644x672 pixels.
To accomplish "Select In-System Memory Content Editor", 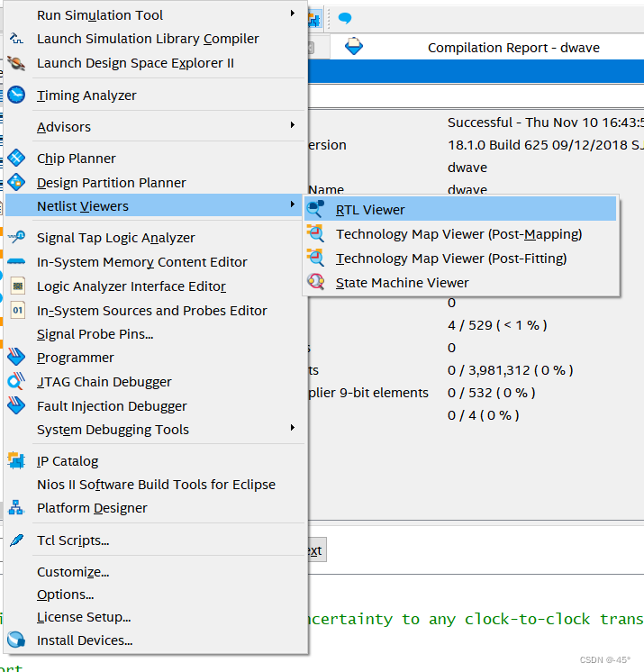I will tap(154, 262).
